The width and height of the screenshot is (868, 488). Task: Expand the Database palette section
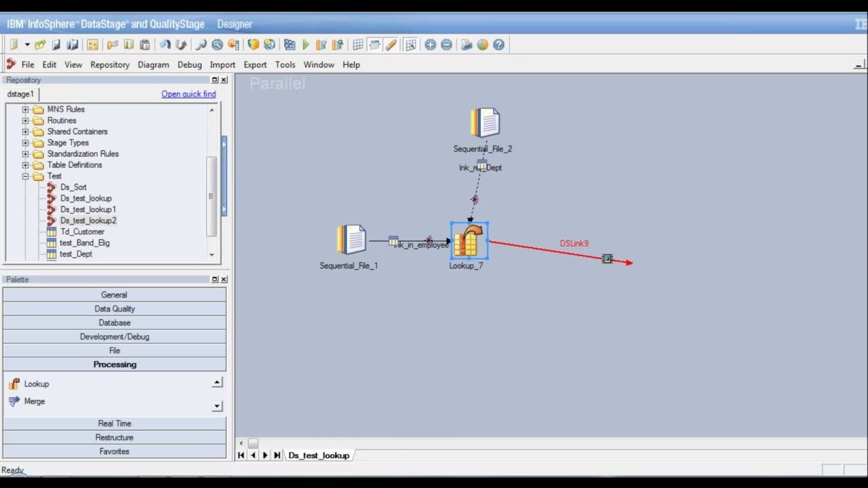coord(115,323)
